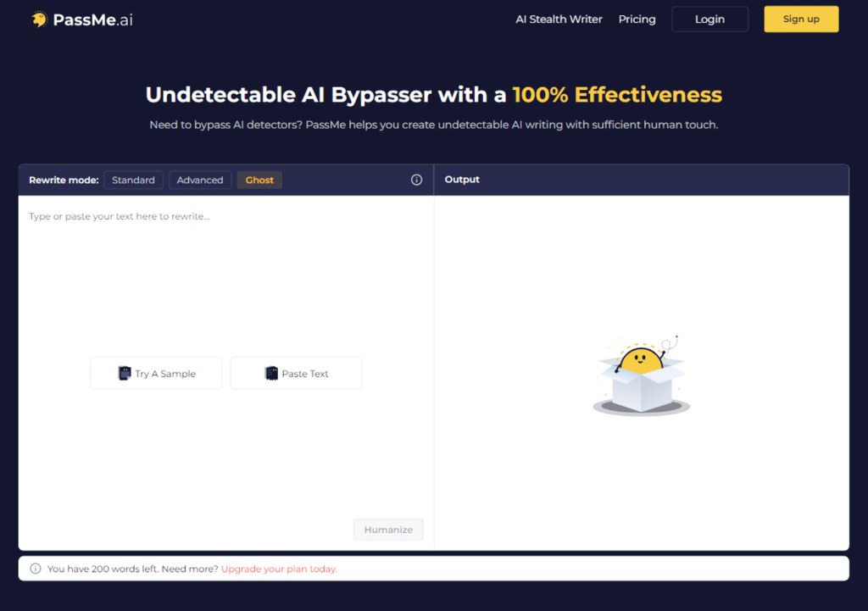Screen dimensions: 868x611
Task: Click the mascot-in-box illustration
Action: point(642,375)
